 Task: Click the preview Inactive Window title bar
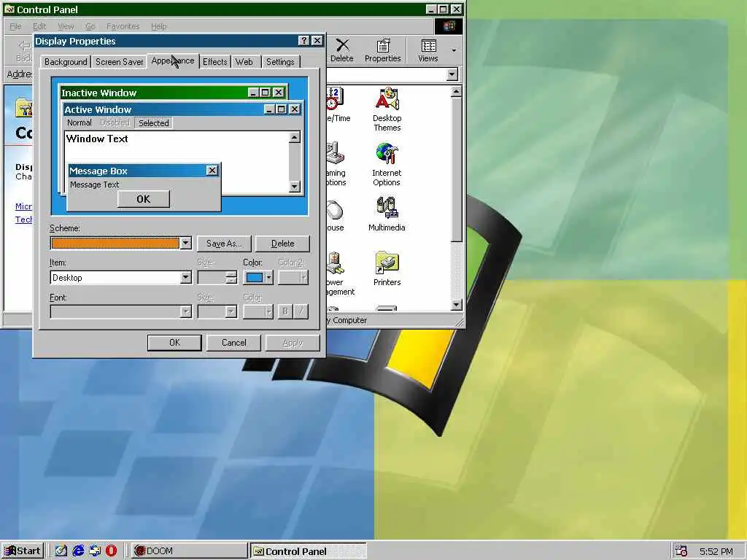tap(174, 93)
